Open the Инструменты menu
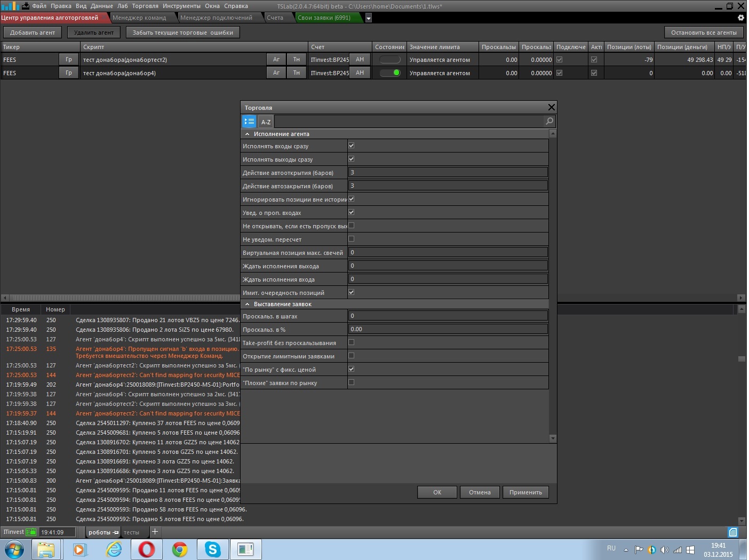 pyautogui.click(x=181, y=6)
